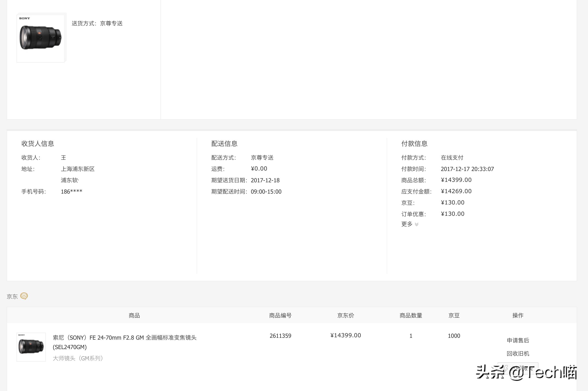This screenshot has height=391, width=588.
Task: Click the 回收旧机 trade-in link
Action: pos(518,353)
